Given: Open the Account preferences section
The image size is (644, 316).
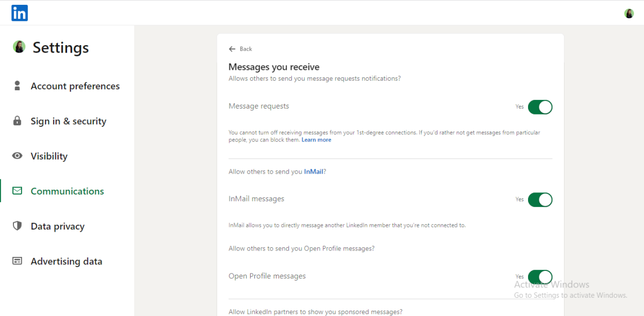Looking at the screenshot, I should point(75,86).
